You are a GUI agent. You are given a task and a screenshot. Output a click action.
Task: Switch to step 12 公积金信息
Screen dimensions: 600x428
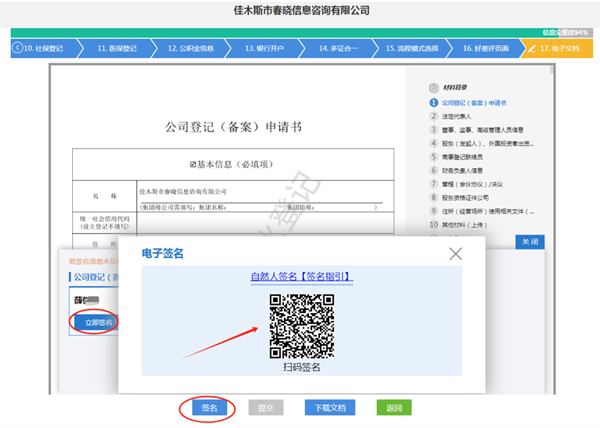coord(191,47)
